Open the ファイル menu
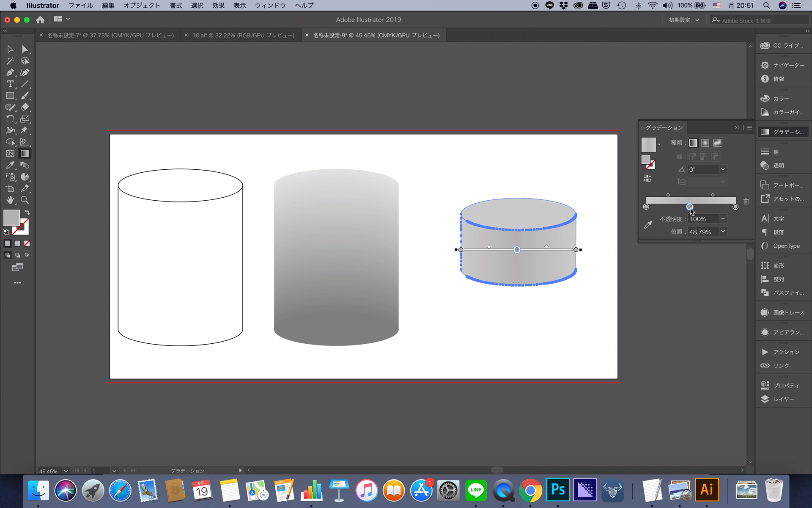The height and width of the screenshot is (508, 812). 81,6
